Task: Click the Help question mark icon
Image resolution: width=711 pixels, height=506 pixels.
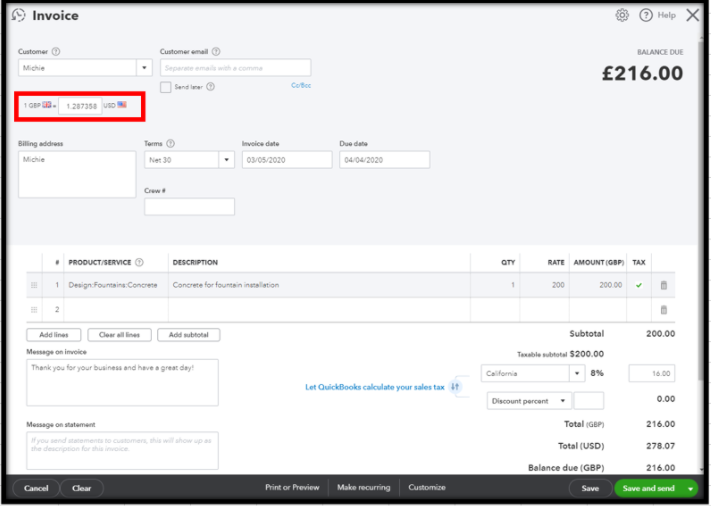Action: coord(646,15)
